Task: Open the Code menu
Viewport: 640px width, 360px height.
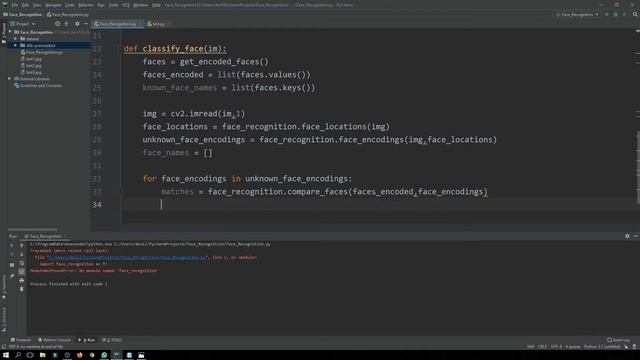Action: pos(70,5)
